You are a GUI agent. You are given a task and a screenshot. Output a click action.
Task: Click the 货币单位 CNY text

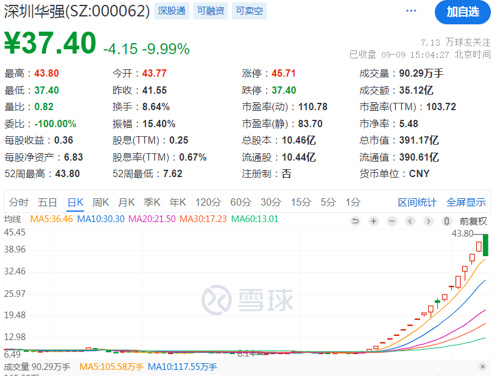coord(419,174)
